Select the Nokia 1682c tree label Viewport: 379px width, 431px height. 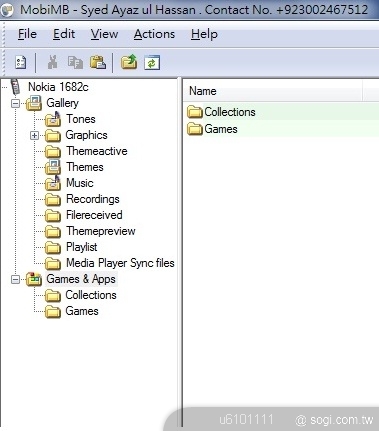coord(58,87)
